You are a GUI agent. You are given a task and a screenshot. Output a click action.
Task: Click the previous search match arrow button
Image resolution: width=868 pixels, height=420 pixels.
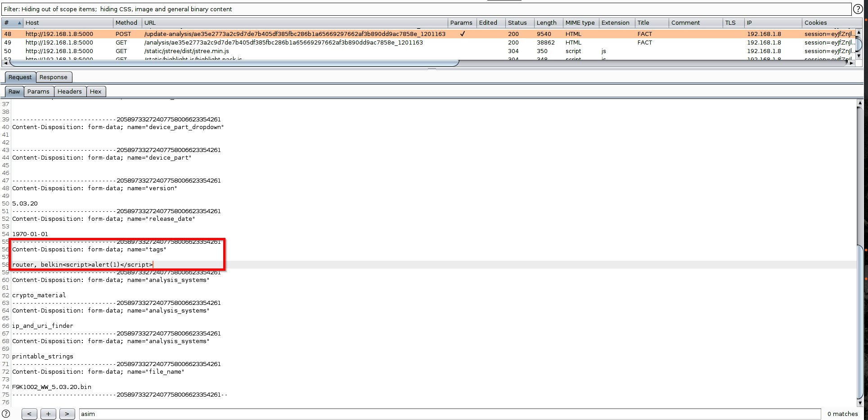coord(29,414)
